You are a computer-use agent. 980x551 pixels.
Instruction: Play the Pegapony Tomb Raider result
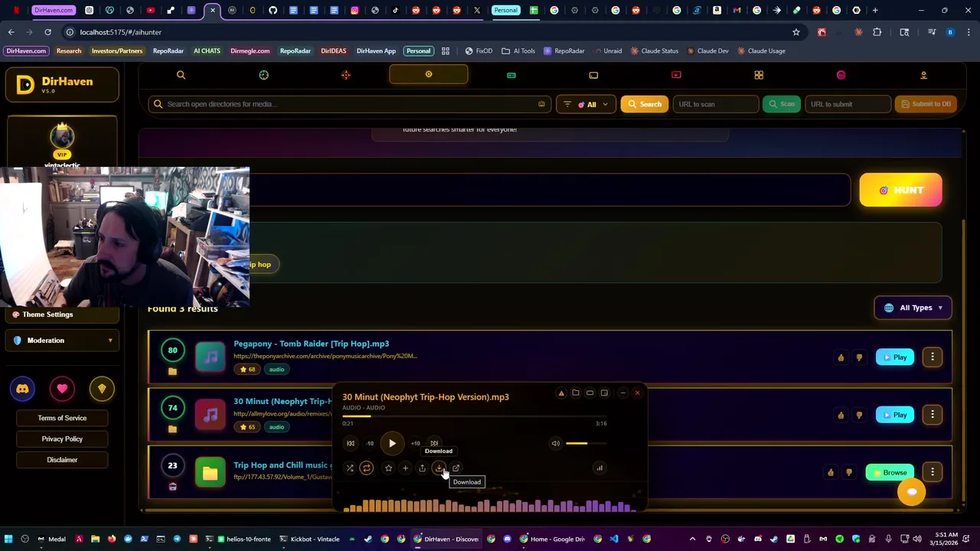tap(894, 357)
